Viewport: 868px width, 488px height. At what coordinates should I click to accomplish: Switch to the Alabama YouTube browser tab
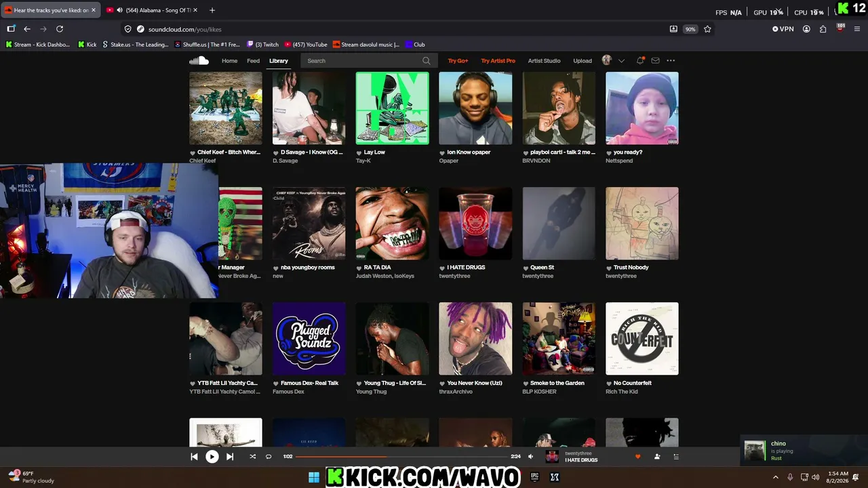pos(153,10)
